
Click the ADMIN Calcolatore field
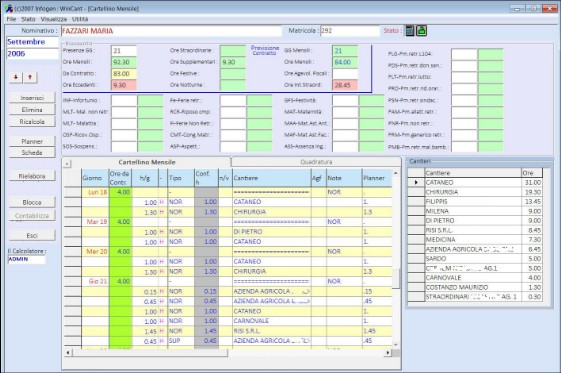coord(26,259)
